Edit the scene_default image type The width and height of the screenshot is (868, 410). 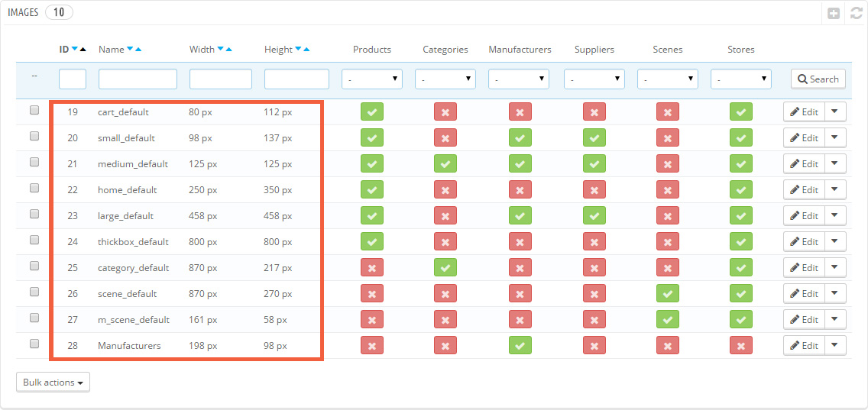[805, 294]
